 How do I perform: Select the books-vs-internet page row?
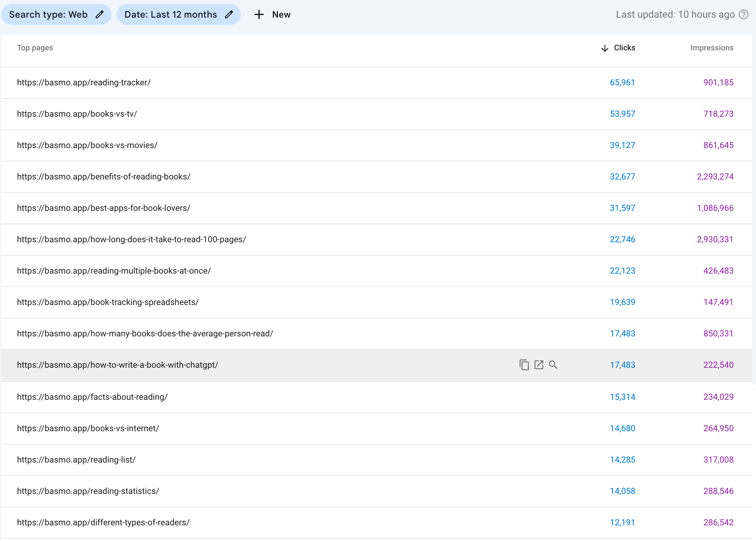(376, 429)
